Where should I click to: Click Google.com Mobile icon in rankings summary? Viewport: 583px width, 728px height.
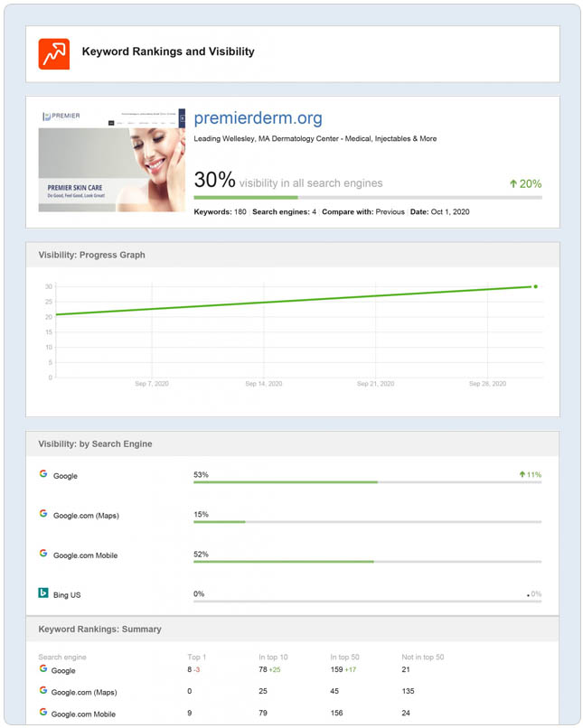pyautogui.click(x=42, y=713)
